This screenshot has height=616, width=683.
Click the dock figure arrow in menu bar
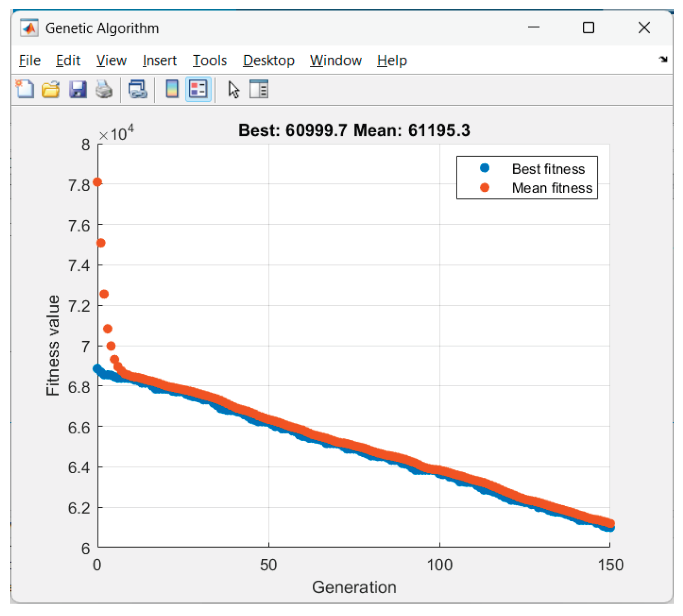pos(663,59)
